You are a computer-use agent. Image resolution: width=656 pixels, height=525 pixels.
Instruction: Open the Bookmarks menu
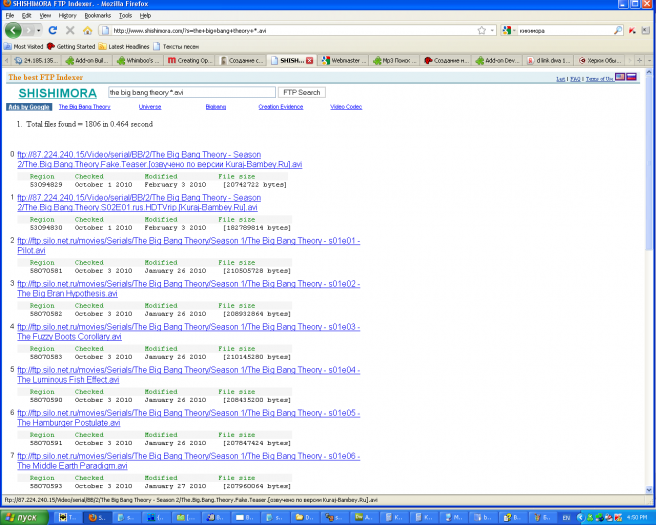click(97, 15)
